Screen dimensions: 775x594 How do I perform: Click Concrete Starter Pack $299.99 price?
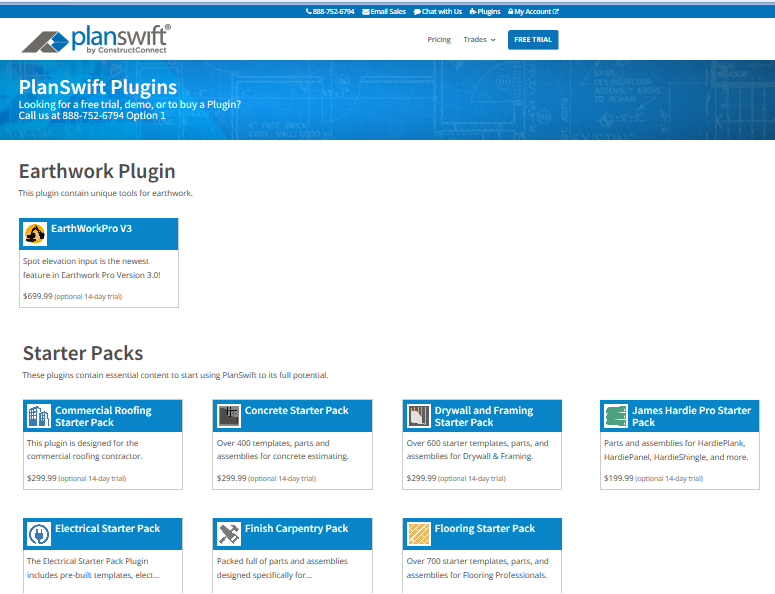(231, 478)
